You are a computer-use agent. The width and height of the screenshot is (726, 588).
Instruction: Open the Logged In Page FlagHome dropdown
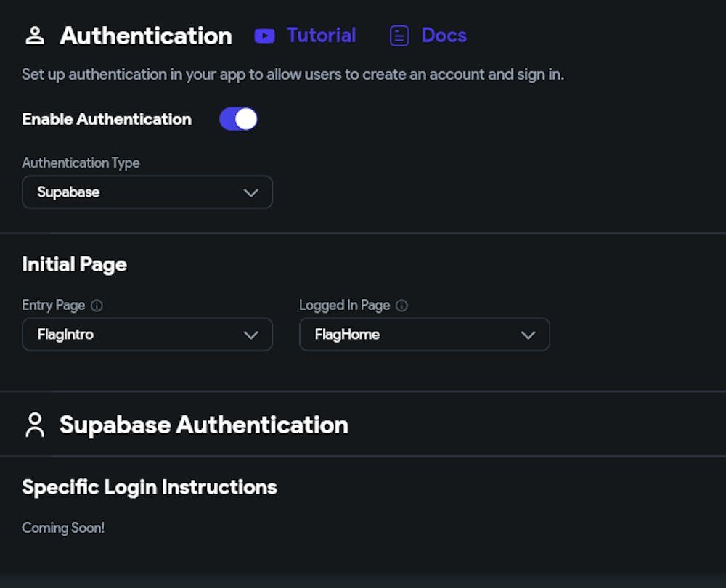coord(425,335)
